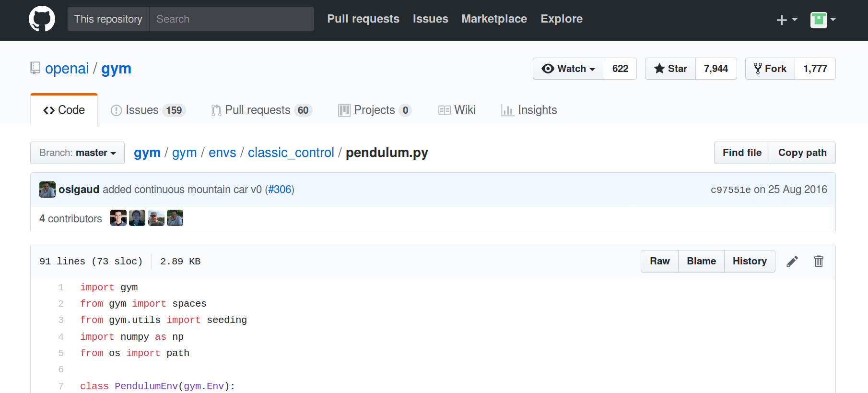The width and height of the screenshot is (868, 393).
Task: Click the Search input field
Action: pos(232,19)
